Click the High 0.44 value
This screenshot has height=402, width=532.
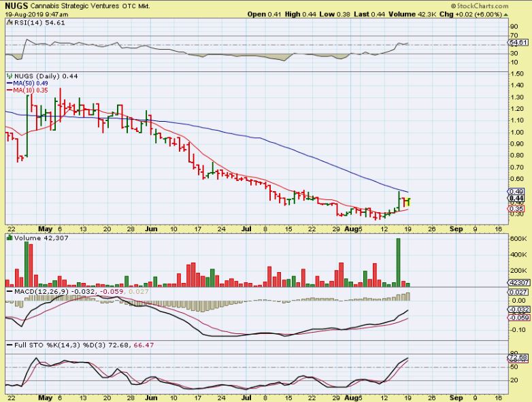coord(300,14)
